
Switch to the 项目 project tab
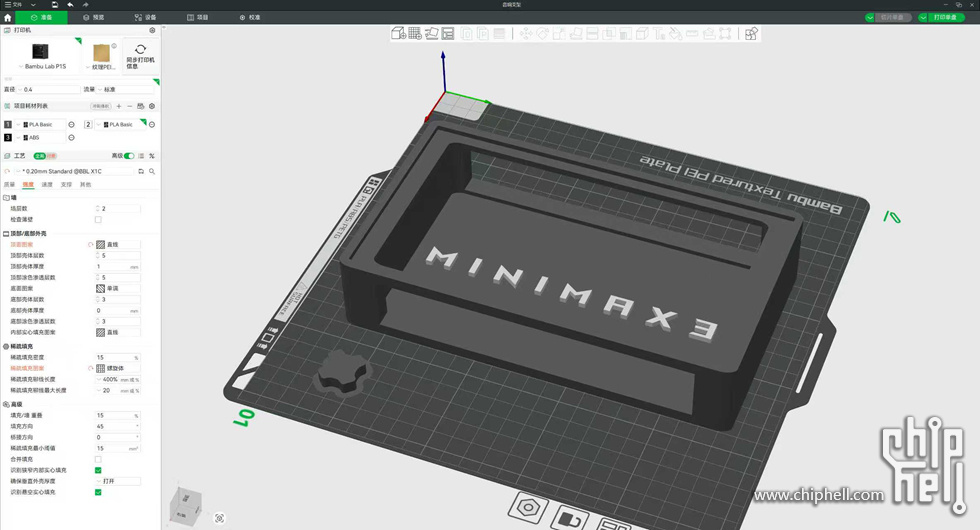tap(198, 18)
